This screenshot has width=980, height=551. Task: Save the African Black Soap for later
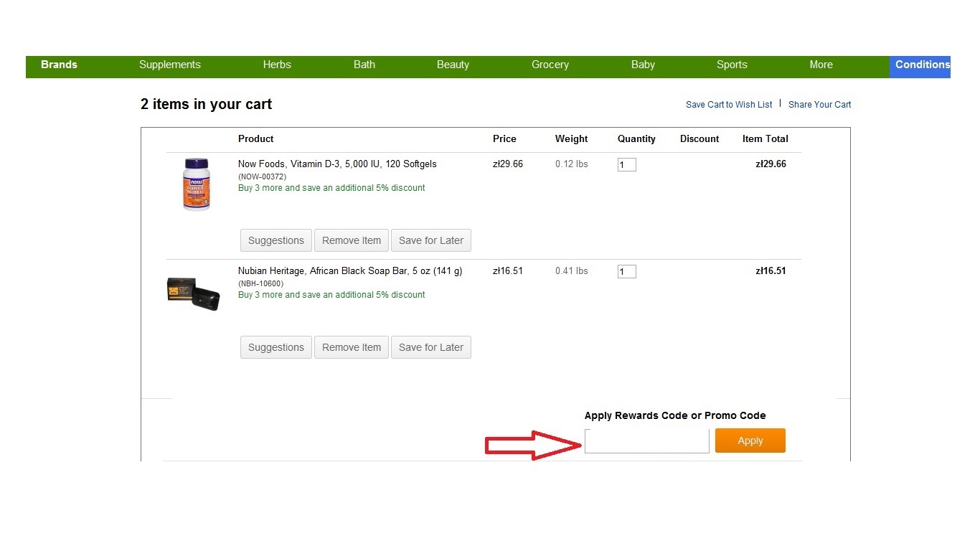[x=431, y=347]
